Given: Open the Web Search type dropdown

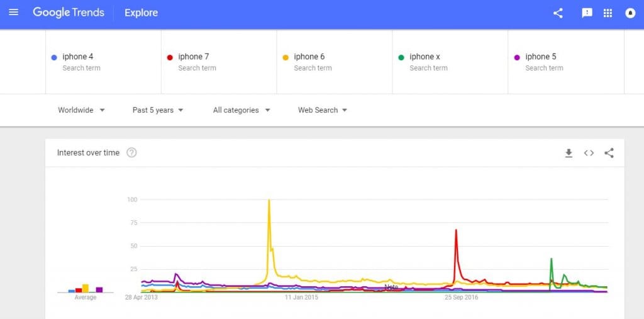Looking at the screenshot, I should pyautogui.click(x=323, y=110).
